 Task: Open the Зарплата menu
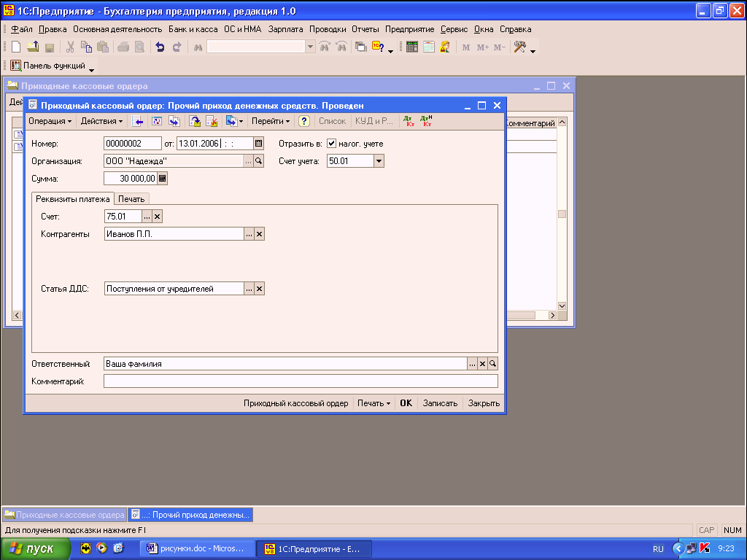coord(286,29)
